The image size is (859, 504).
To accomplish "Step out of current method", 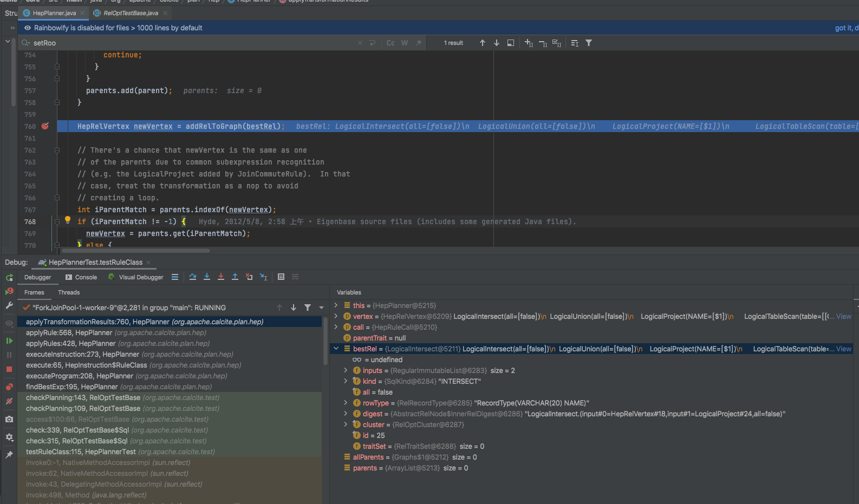I will 235,277.
